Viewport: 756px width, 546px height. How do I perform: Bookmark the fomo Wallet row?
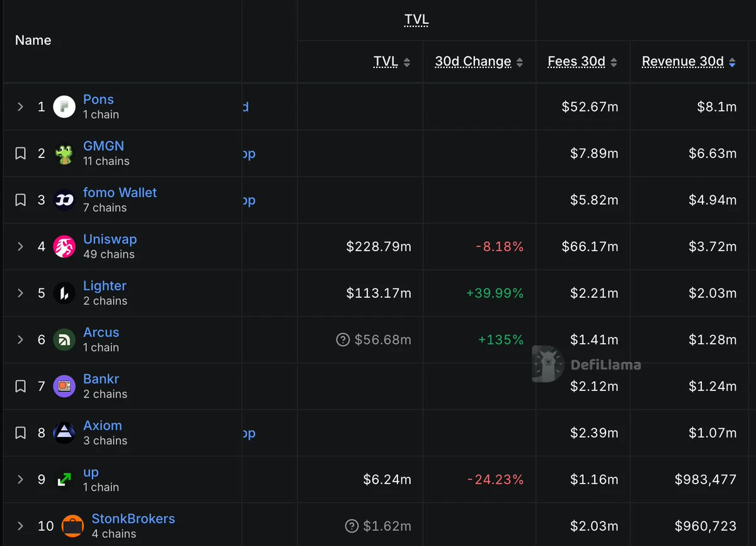[x=21, y=200]
